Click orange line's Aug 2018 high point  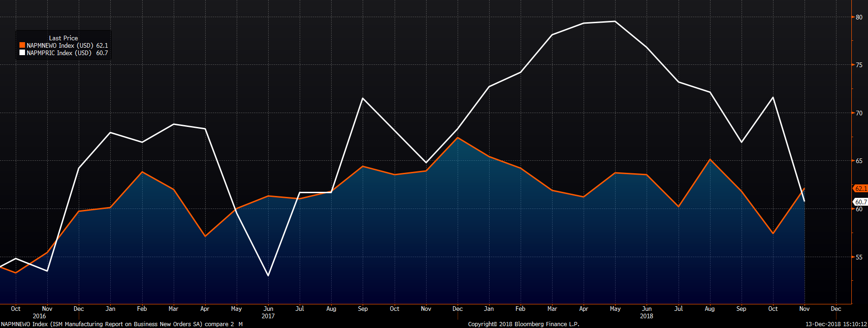[710, 159]
